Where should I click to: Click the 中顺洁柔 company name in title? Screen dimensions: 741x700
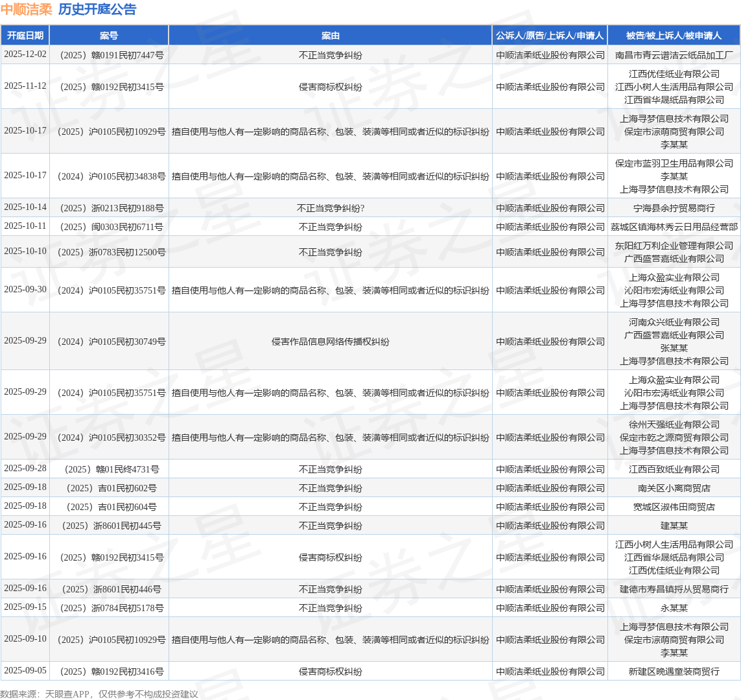(27, 10)
